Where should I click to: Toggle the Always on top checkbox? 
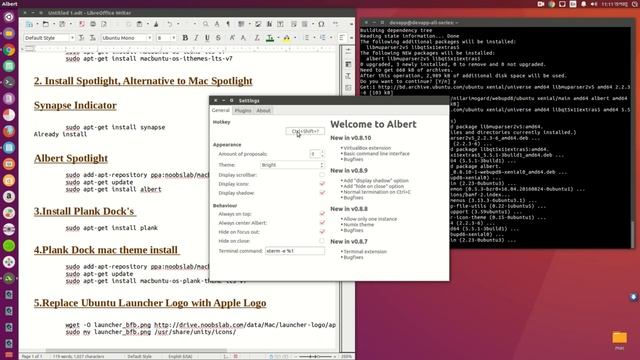coord(322,214)
